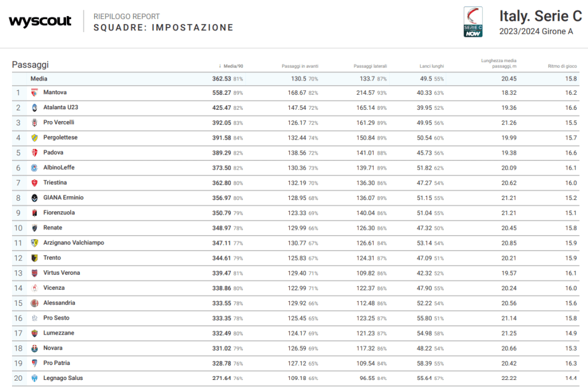Sort by Passaggi in avanti header
Viewport: 588px width, 392px height.
(299, 66)
